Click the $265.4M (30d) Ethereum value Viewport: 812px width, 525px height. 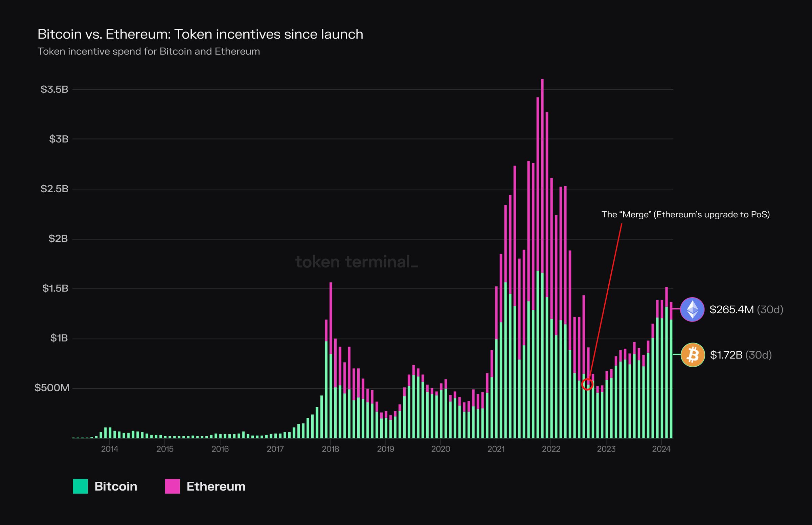click(746, 309)
